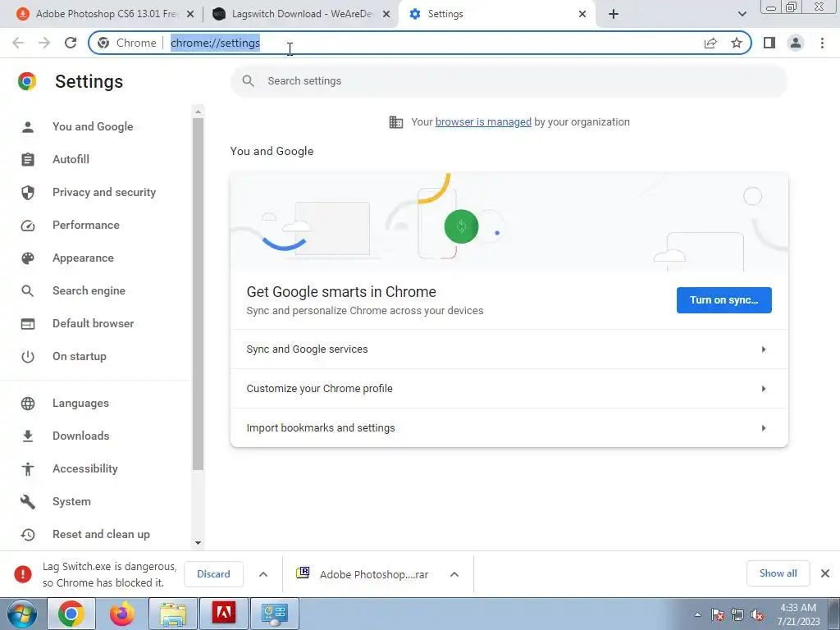Click the Autofill clipboard icon
The width and height of the screenshot is (840, 630).
click(x=28, y=160)
